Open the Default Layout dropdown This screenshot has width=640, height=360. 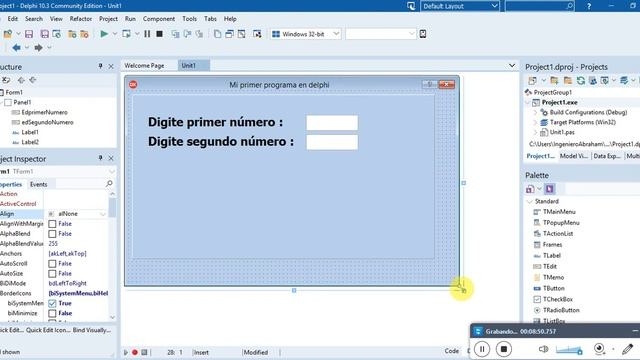click(494, 6)
